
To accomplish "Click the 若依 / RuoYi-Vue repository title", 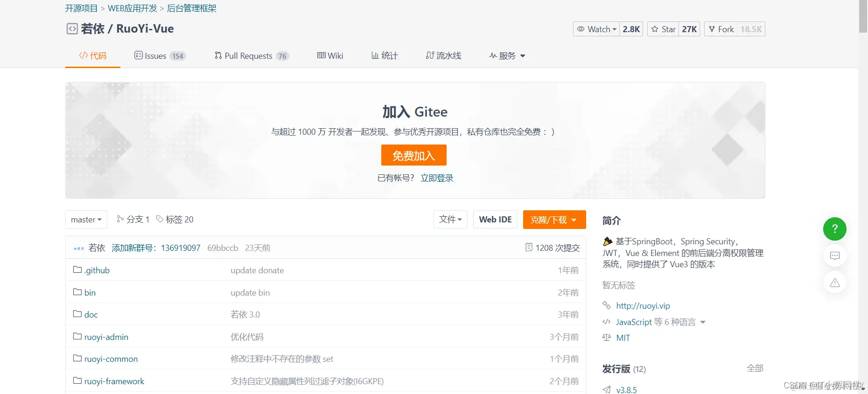I will (x=127, y=29).
